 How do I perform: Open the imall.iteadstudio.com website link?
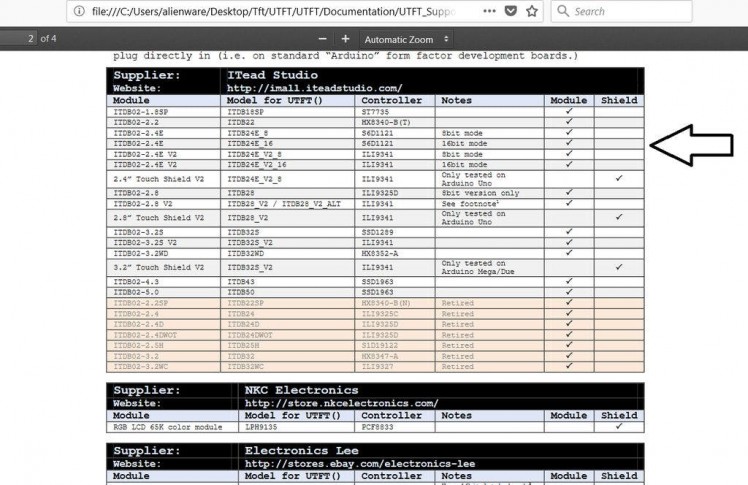[314, 88]
